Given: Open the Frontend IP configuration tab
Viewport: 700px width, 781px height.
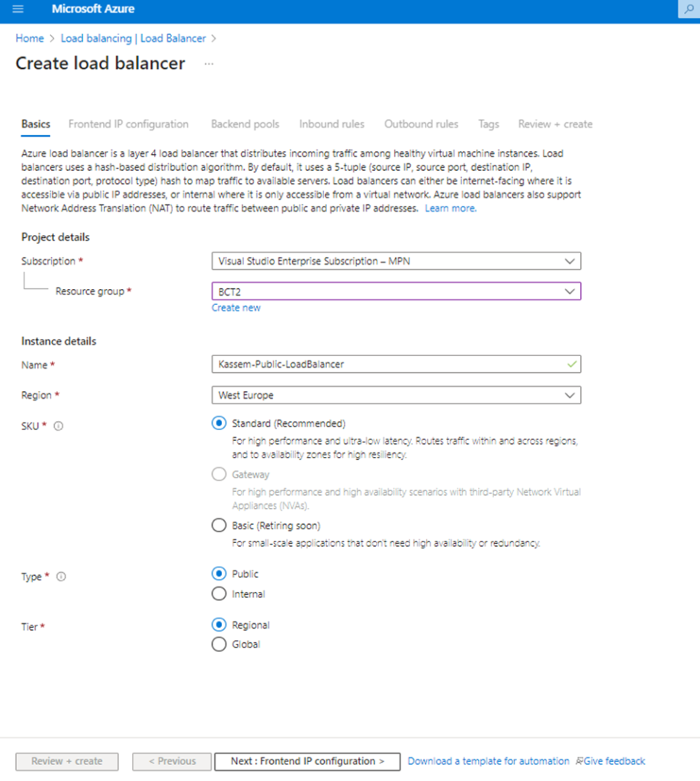Looking at the screenshot, I should coord(128,124).
